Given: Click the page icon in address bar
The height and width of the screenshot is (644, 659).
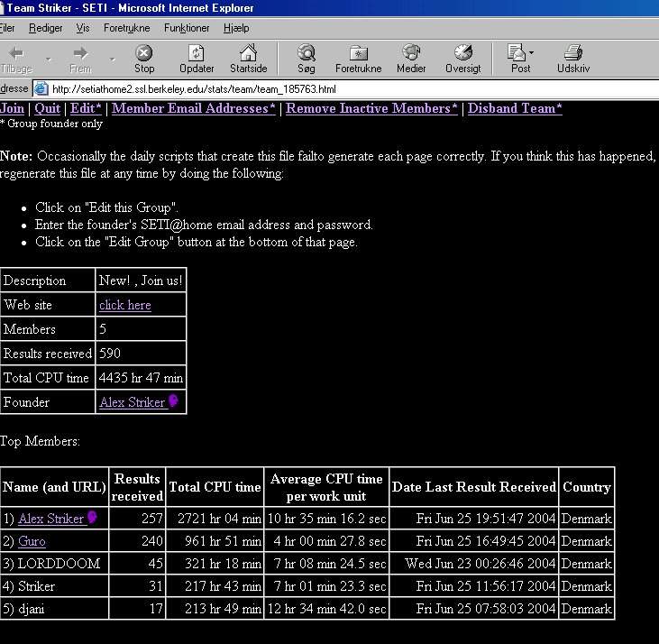Looking at the screenshot, I should pos(41,88).
